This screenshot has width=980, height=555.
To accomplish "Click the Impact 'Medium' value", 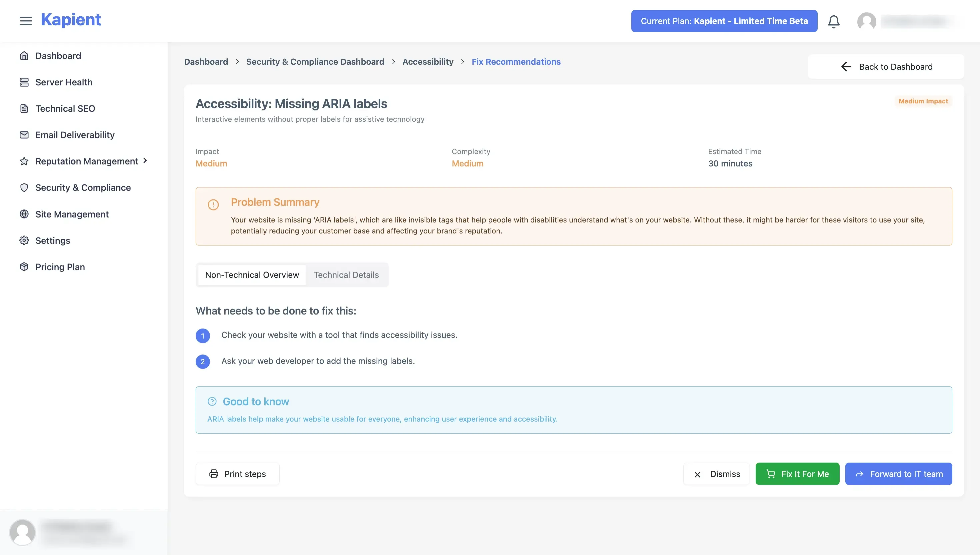I will click(x=211, y=163).
